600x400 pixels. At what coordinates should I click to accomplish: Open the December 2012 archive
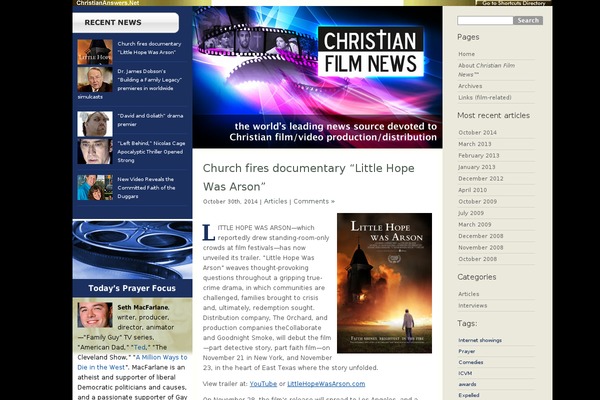pos(481,178)
